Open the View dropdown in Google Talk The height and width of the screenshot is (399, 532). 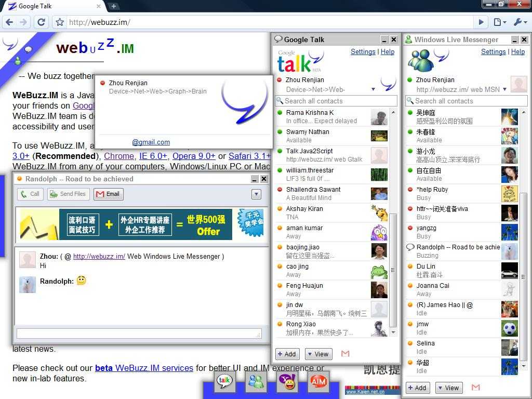pos(318,354)
